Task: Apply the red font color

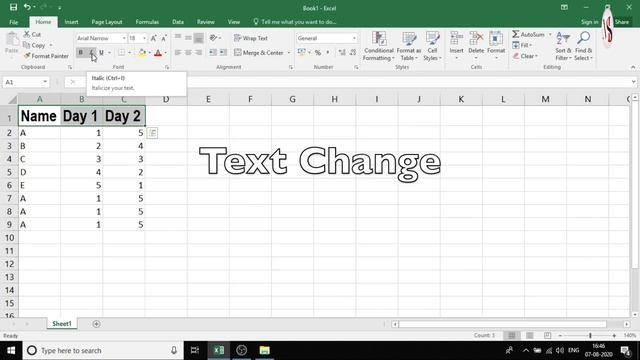Action: 158,52
